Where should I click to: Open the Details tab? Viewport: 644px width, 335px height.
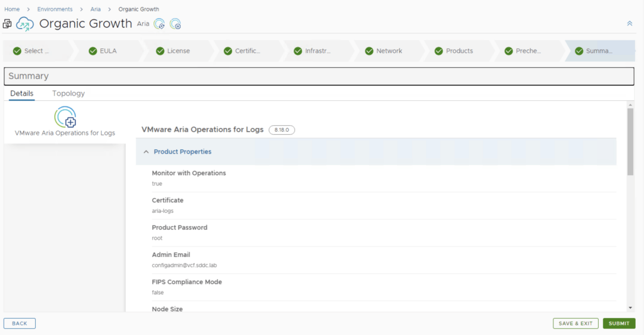tap(22, 93)
